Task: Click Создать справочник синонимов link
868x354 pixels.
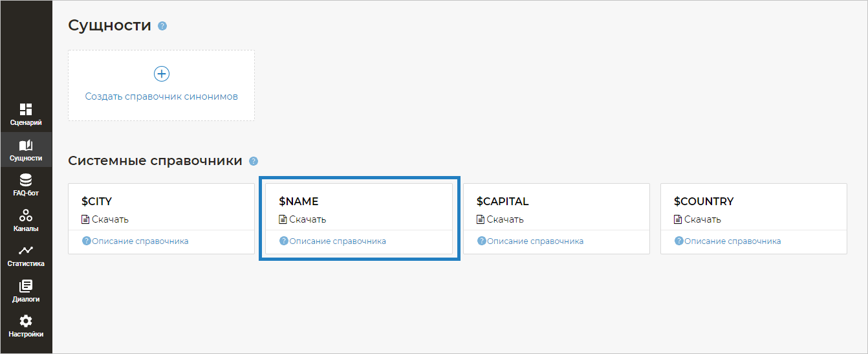Action: click(x=162, y=96)
